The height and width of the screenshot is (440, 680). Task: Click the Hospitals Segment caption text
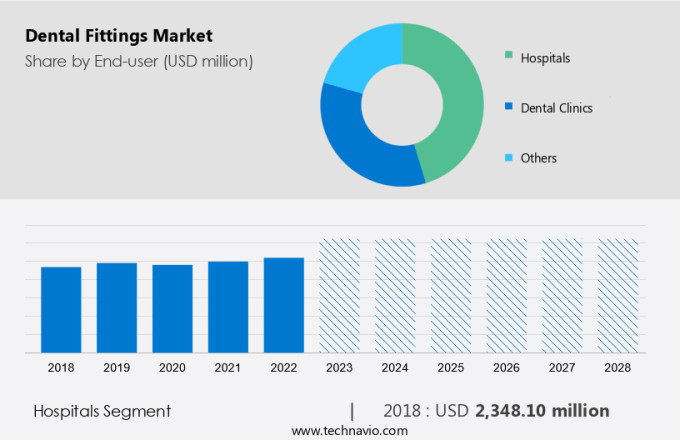[x=102, y=411]
